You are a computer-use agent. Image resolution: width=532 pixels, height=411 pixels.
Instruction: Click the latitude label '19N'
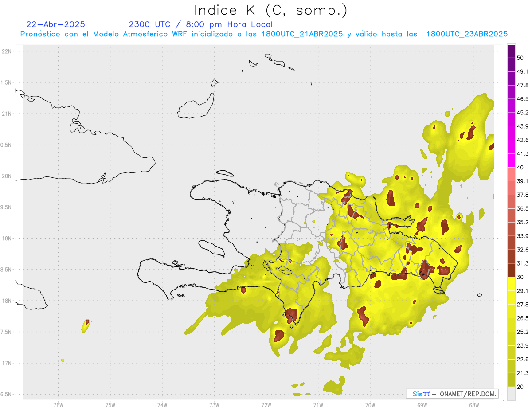[7, 239]
